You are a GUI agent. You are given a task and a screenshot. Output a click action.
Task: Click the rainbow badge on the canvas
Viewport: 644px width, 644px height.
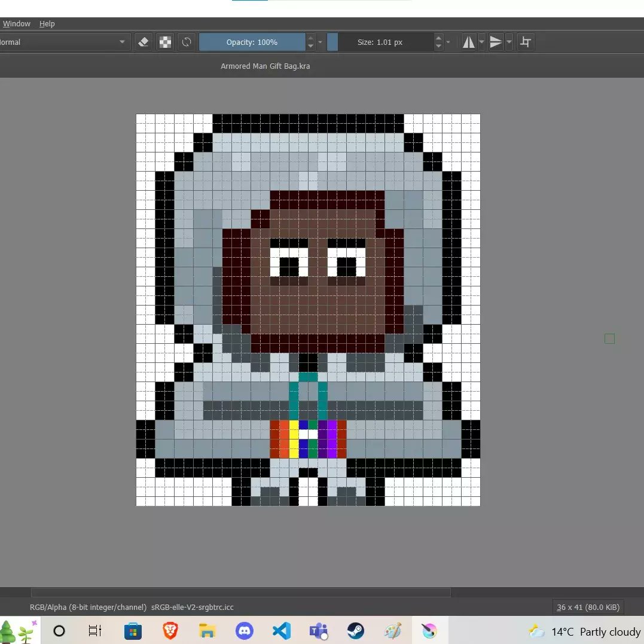308,439
